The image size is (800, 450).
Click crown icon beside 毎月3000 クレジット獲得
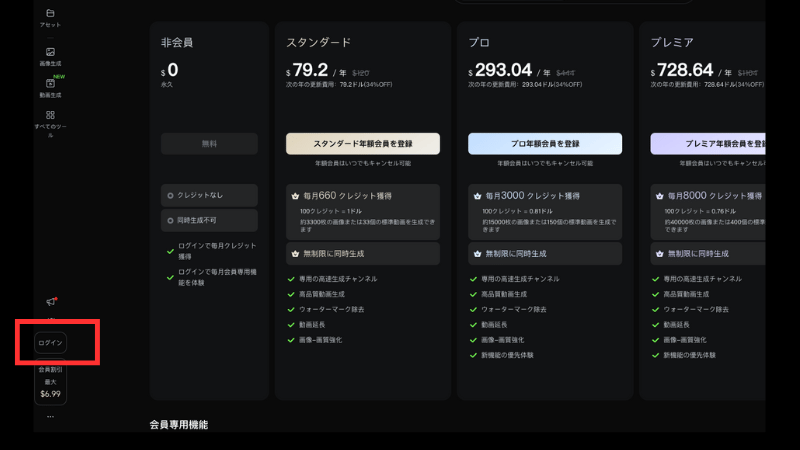click(x=477, y=196)
